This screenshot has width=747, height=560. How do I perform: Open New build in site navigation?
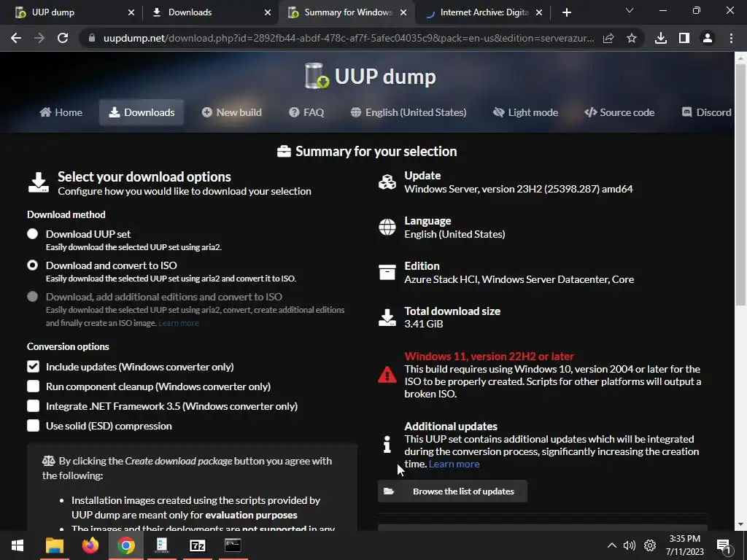pos(231,112)
